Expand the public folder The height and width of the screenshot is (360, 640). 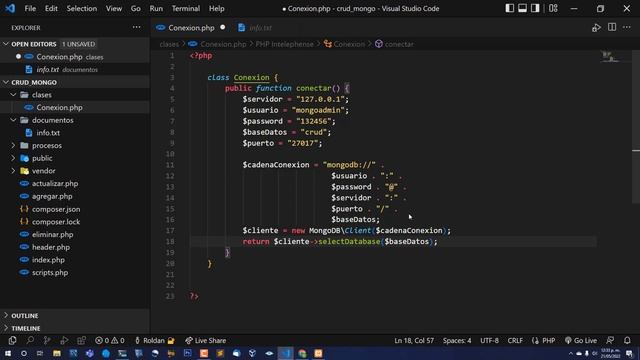click(13, 158)
